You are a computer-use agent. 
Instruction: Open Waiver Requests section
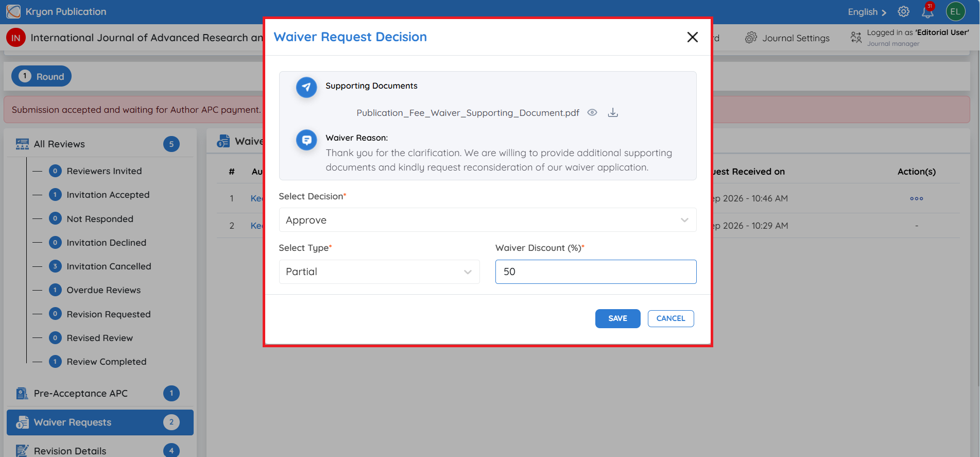100,422
